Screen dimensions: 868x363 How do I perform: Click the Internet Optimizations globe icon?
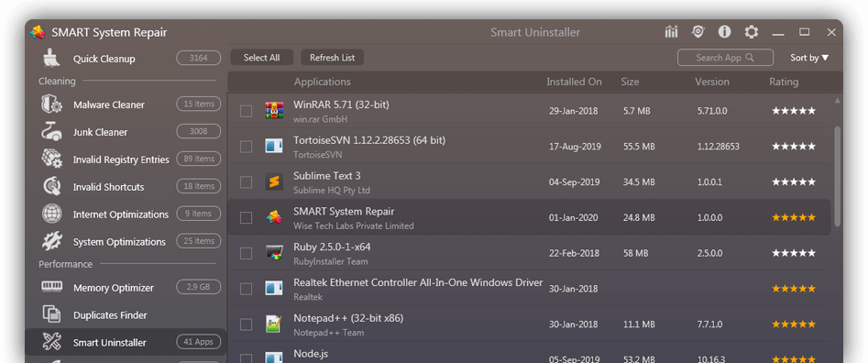point(52,214)
